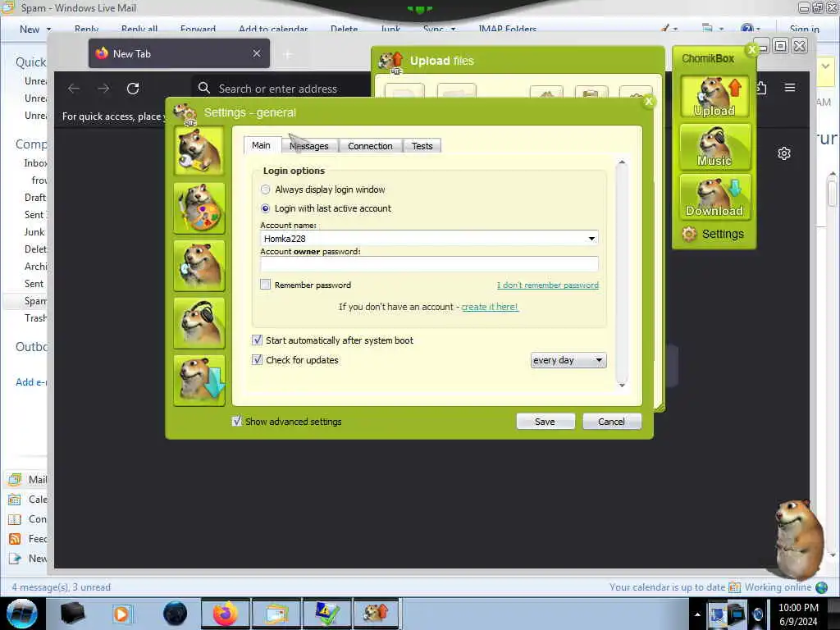The height and width of the screenshot is (630, 840).
Task: Select the New Tab Firefox tab
Action: point(180,53)
